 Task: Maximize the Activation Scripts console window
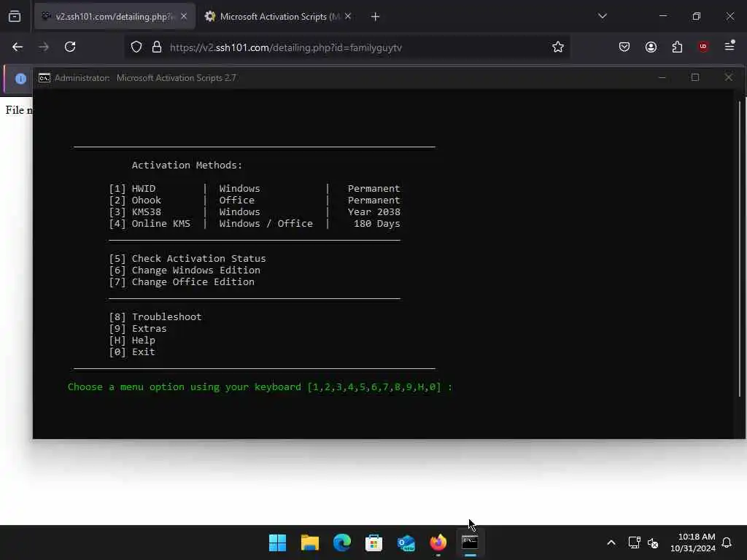695,77
